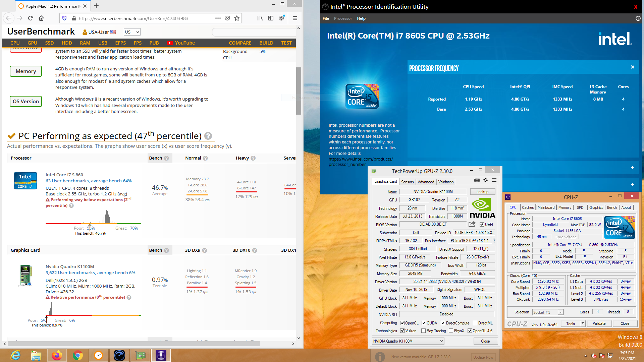Click the GPU-Z Lookup button

click(482, 192)
